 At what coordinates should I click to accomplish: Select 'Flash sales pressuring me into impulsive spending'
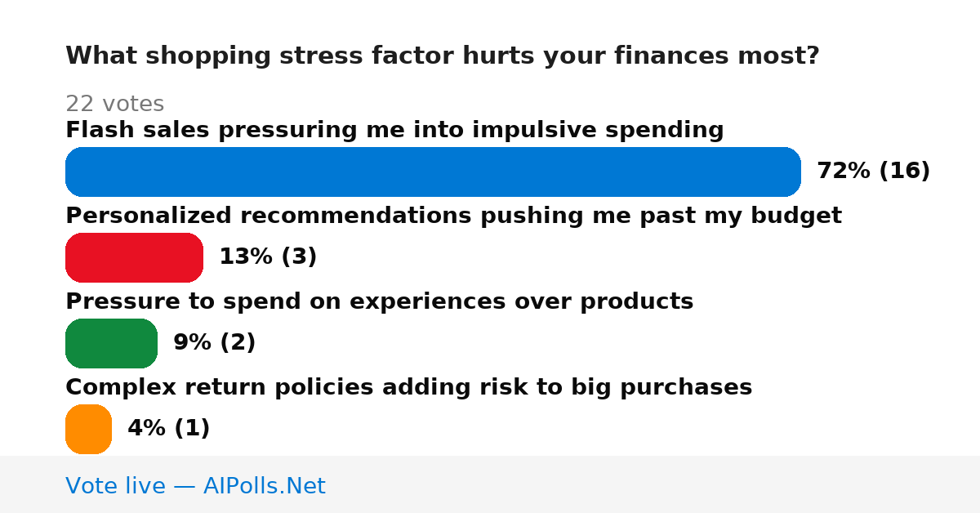[394, 130]
